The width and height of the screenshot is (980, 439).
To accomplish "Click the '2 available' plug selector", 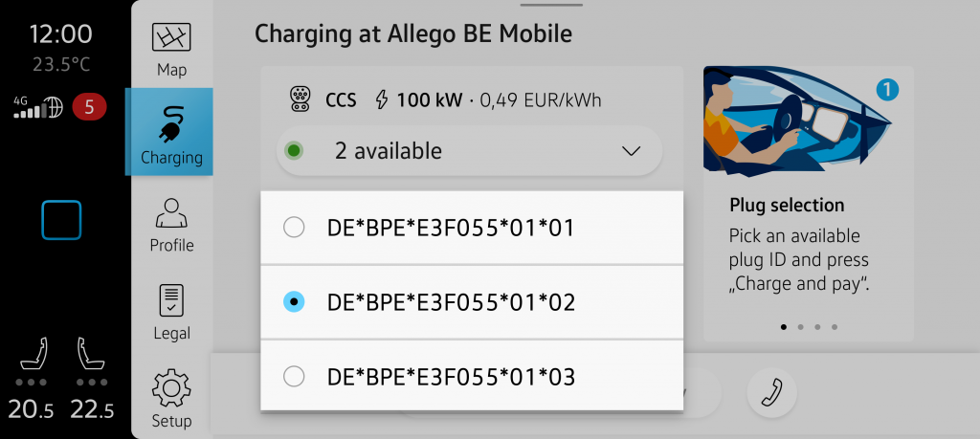I will pos(469,151).
